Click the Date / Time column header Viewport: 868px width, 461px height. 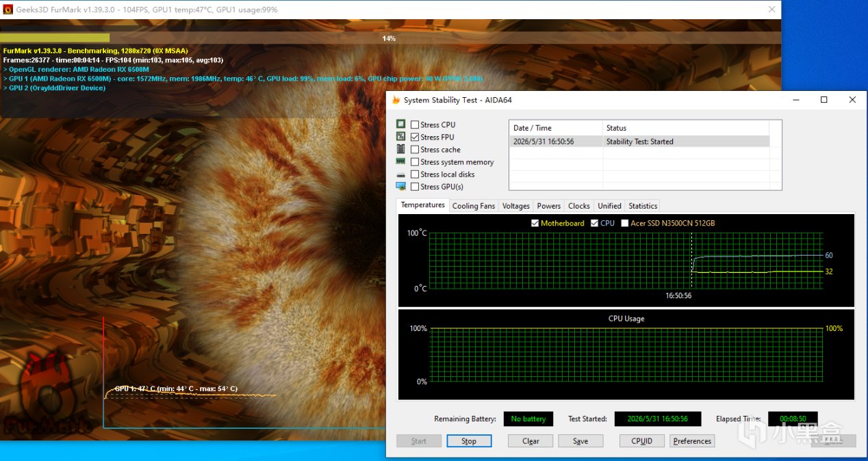[x=556, y=128]
